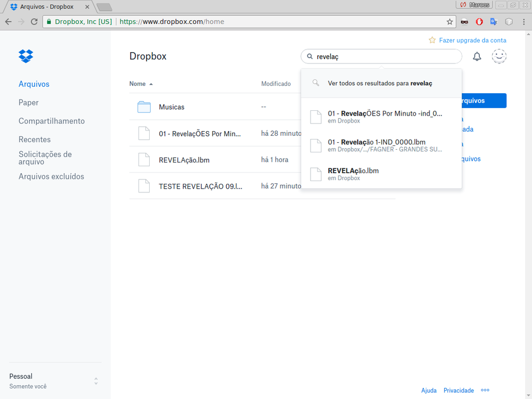Bookmark this page with star icon
532x399 pixels.
[449, 22]
